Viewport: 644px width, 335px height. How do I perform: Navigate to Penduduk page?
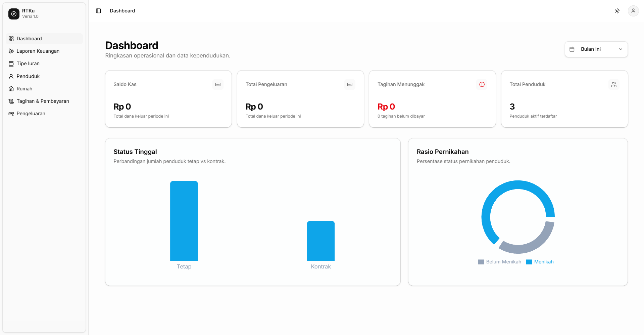coord(44,76)
